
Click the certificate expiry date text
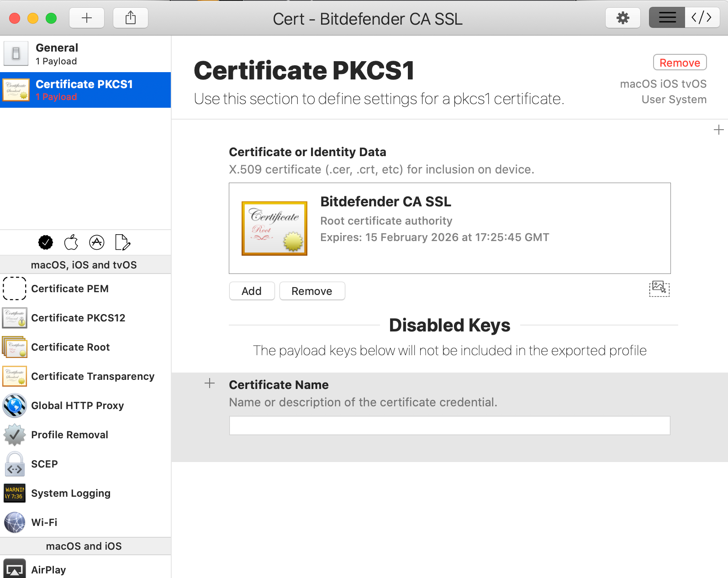pos(434,237)
